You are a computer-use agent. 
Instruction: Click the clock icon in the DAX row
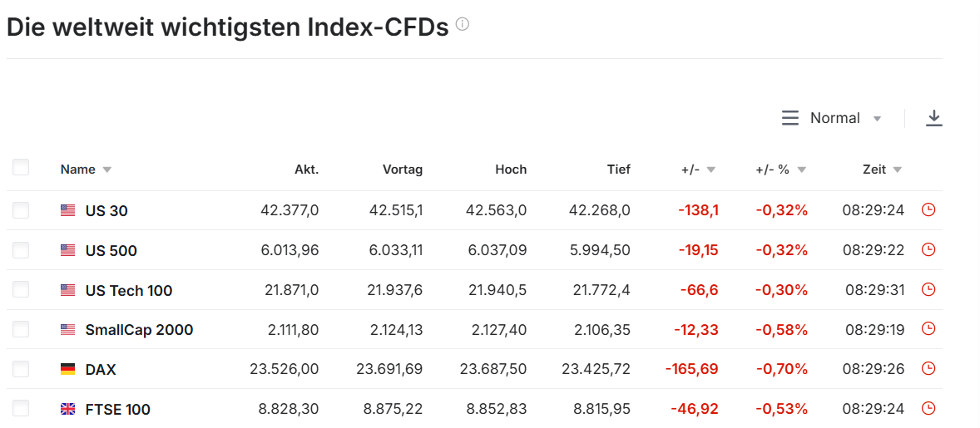(x=928, y=369)
